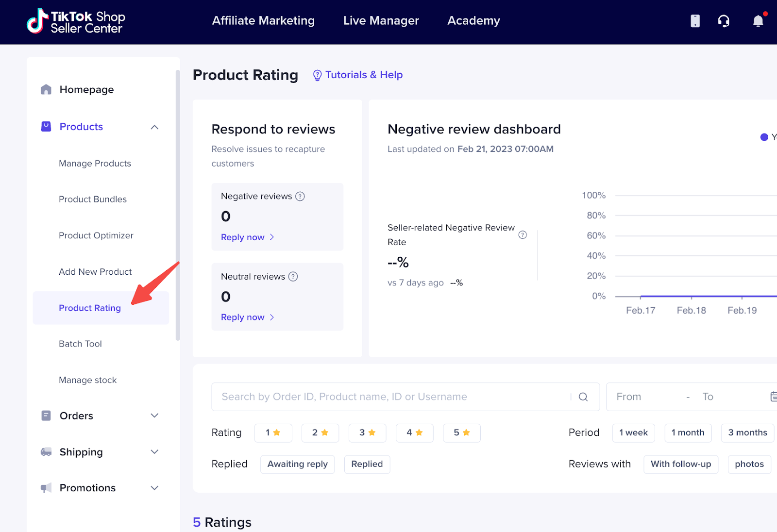The image size is (777, 532).
Task: Expand the Shipping section
Action: [x=154, y=452]
